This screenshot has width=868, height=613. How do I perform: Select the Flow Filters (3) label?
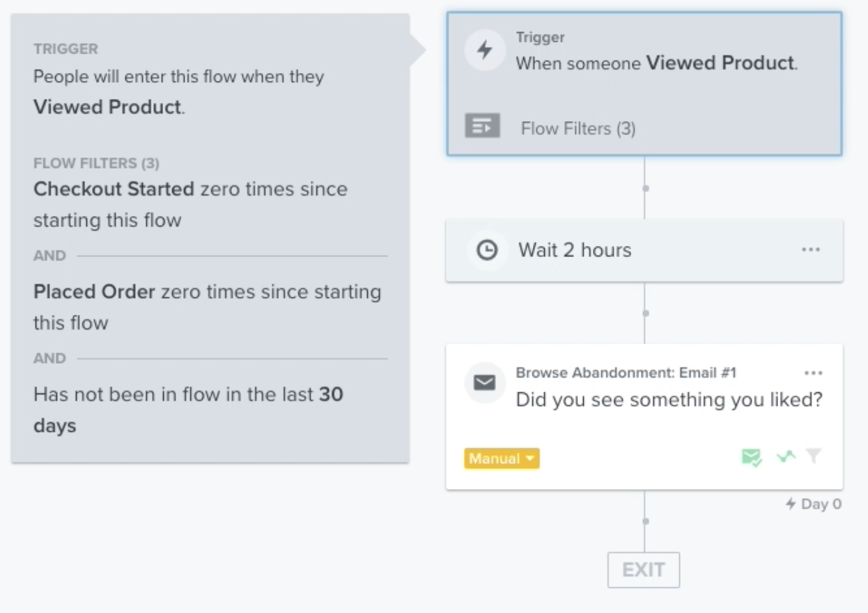tap(578, 128)
